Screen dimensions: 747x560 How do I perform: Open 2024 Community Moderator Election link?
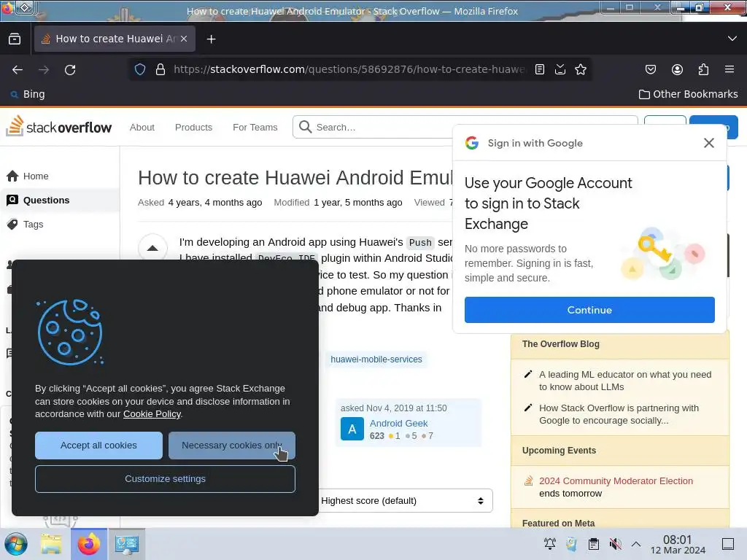tap(616, 481)
